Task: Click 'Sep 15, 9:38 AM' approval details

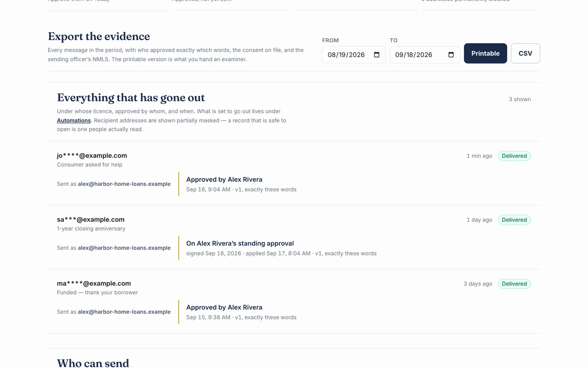Action: [241, 317]
